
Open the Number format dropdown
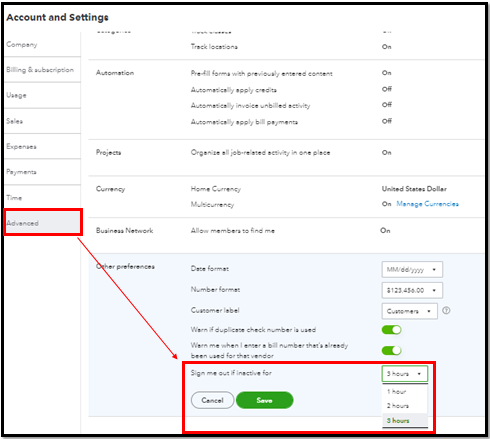pos(412,290)
